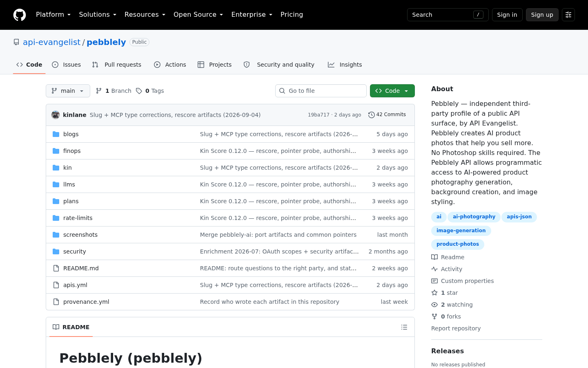This screenshot has width=588, height=368.
Task: Expand the Platform menu
Action: [x=53, y=15]
